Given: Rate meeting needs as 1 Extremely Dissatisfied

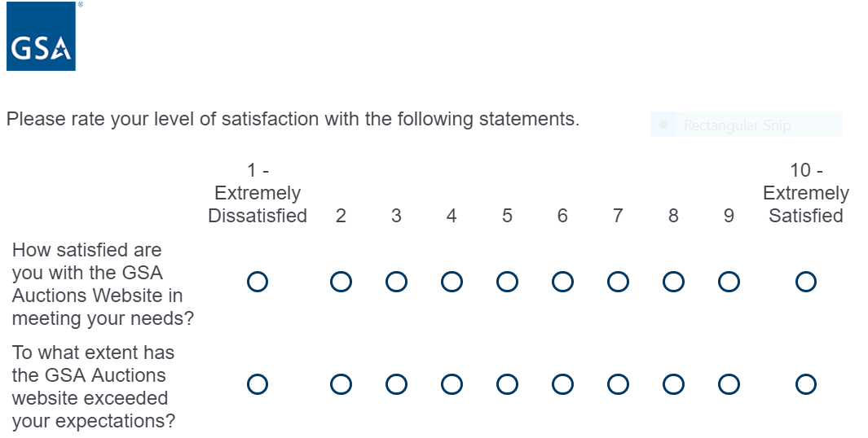Looking at the screenshot, I should (258, 282).
